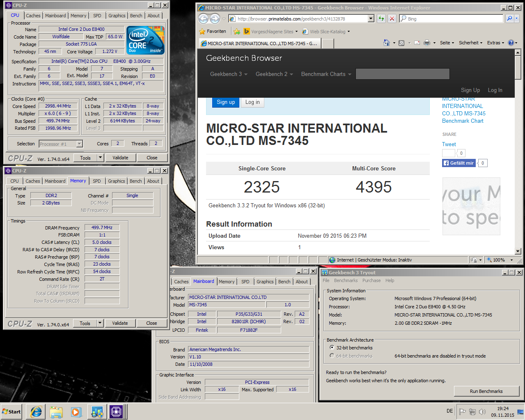Expand the Geekbench 2 dropdown menu
This screenshot has height=420, width=525.
[x=274, y=74]
